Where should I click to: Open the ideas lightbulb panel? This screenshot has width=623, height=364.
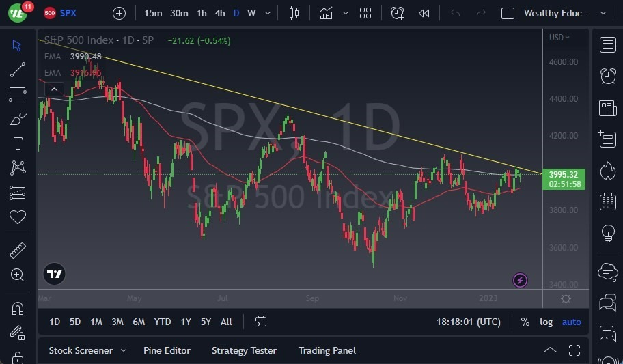point(608,234)
